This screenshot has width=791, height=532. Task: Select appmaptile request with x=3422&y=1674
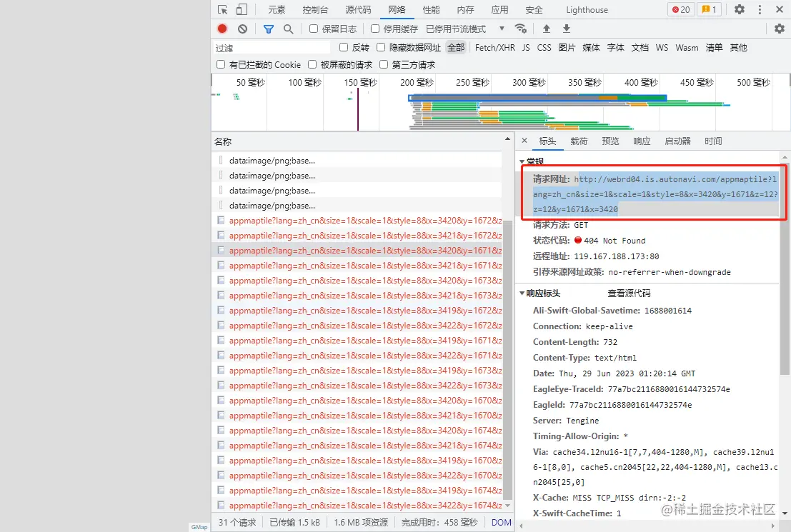tap(357, 506)
